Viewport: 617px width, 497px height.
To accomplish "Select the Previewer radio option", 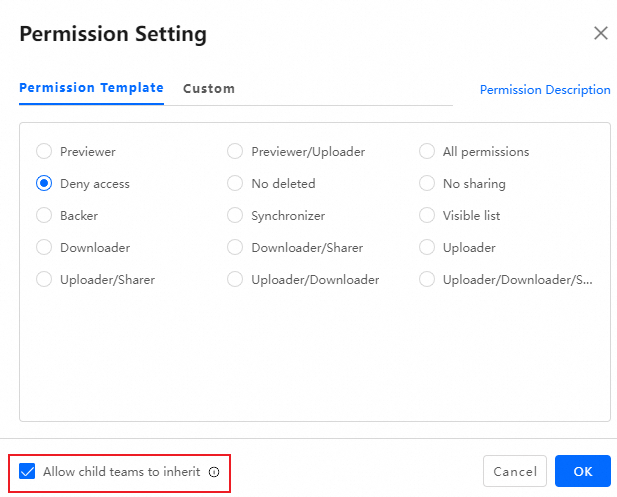I will coord(44,152).
